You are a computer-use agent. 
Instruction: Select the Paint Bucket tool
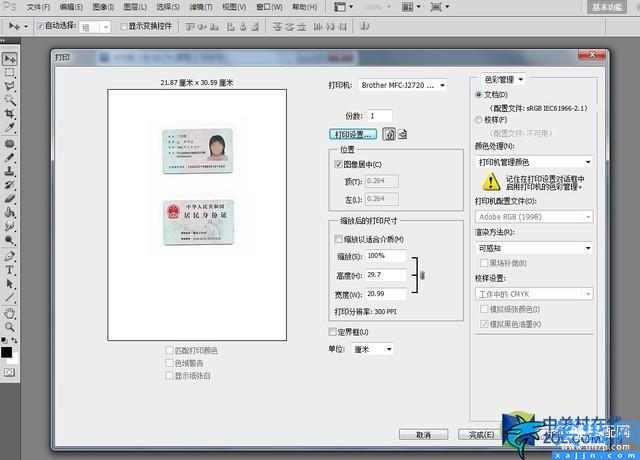[9, 212]
